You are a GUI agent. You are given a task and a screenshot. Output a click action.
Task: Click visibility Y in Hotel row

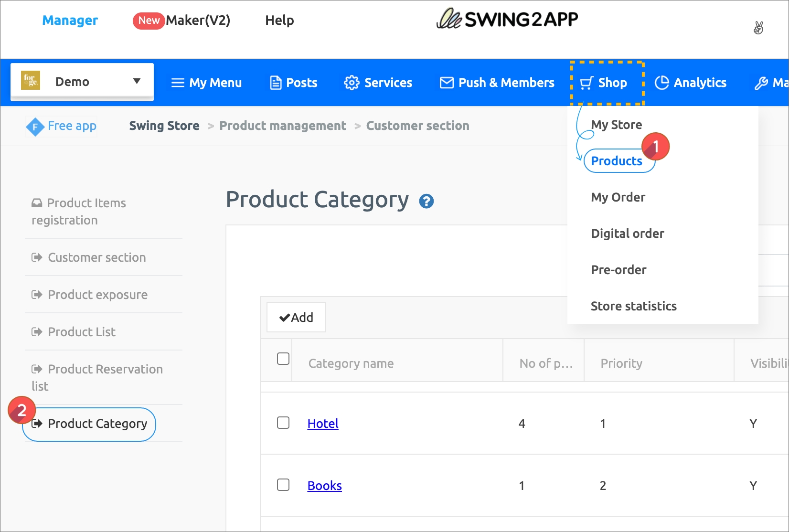coord(753,424)
